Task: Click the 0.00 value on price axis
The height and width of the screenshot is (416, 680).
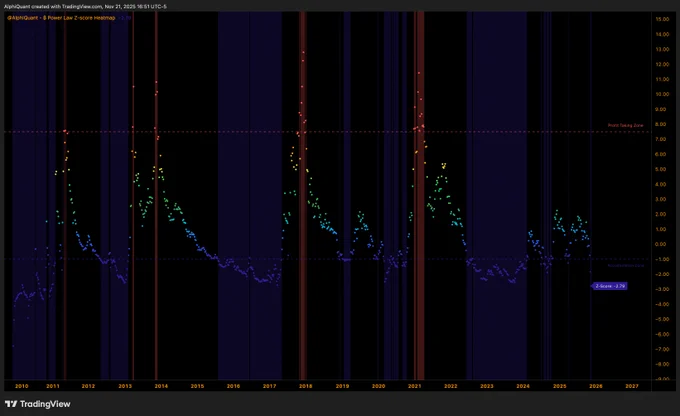Action: point(662,244)
